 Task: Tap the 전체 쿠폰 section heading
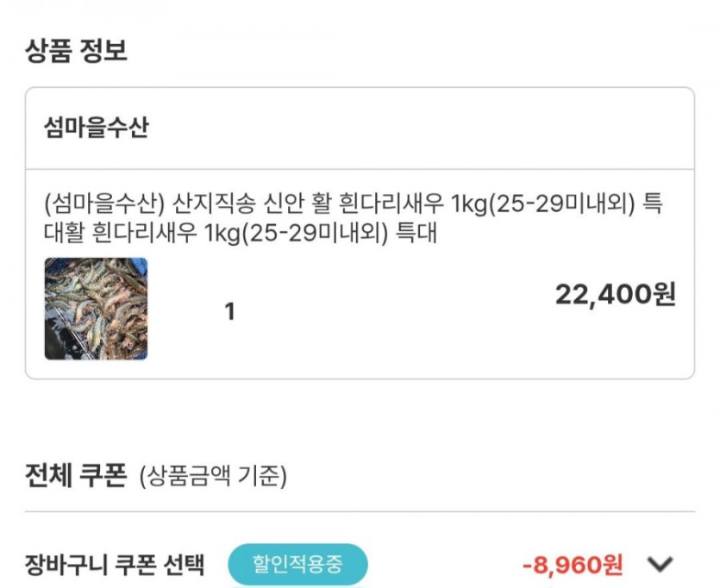[x=77, y=474]
